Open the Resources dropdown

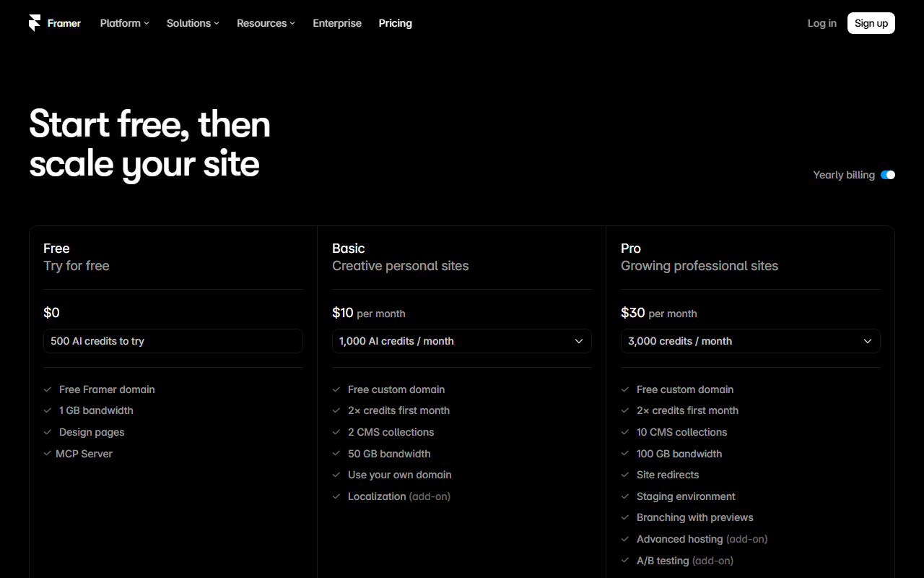coord(266,23)
